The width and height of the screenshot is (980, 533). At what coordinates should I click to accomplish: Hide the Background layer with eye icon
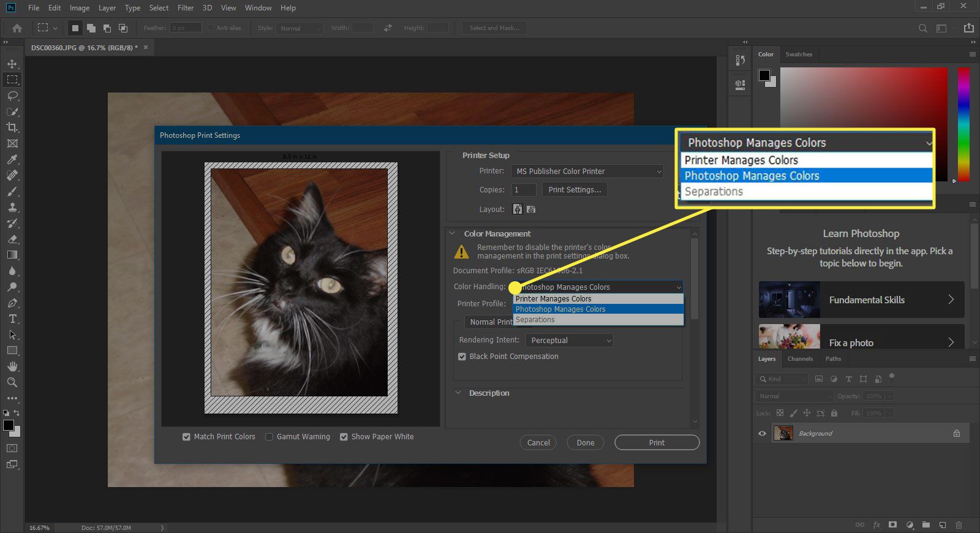[762, 433]
